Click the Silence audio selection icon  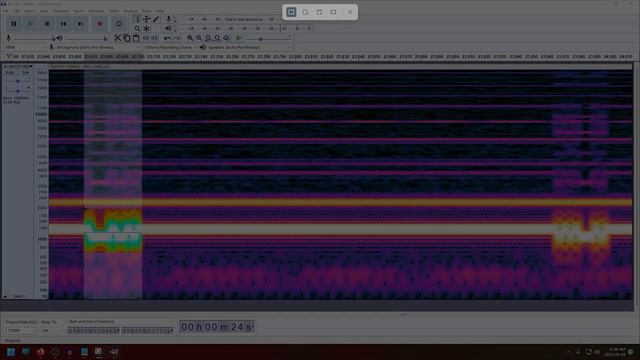tap(155, 38)
